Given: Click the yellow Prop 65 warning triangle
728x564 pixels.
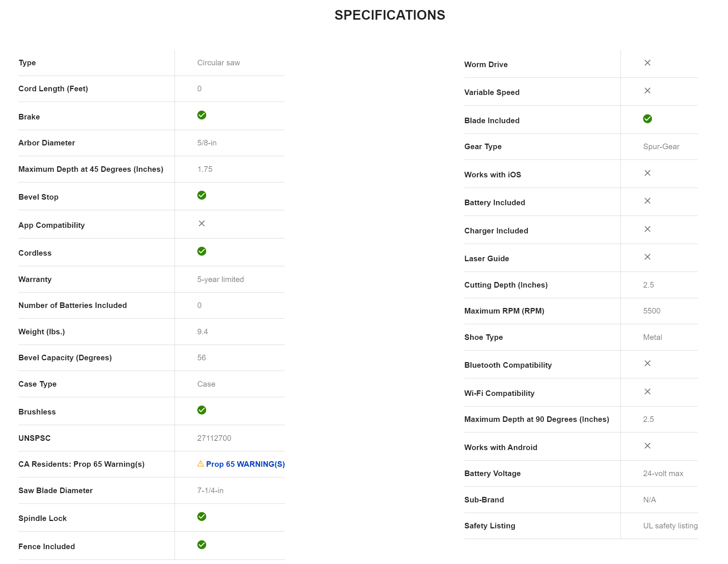Looking at the screenshot, I should click(201, 464).
